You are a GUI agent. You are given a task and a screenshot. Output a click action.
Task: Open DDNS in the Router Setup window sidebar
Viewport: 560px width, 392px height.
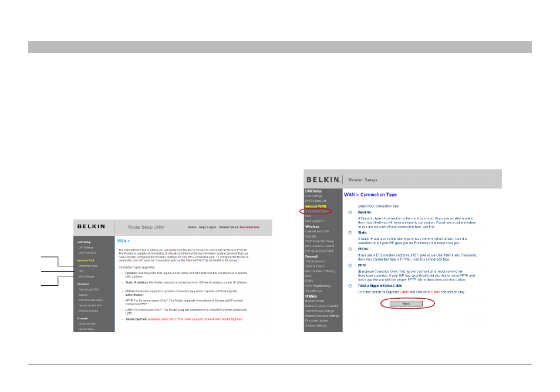pos(309,281)
